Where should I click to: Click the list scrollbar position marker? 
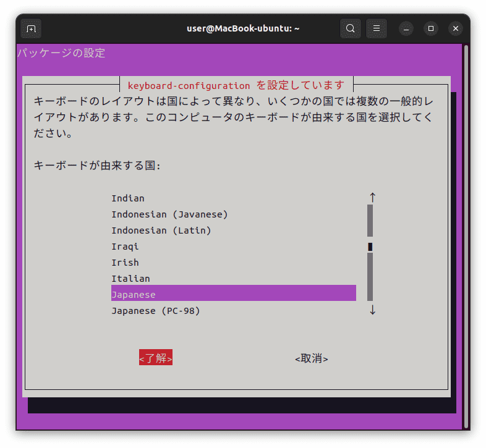(370, 247)
